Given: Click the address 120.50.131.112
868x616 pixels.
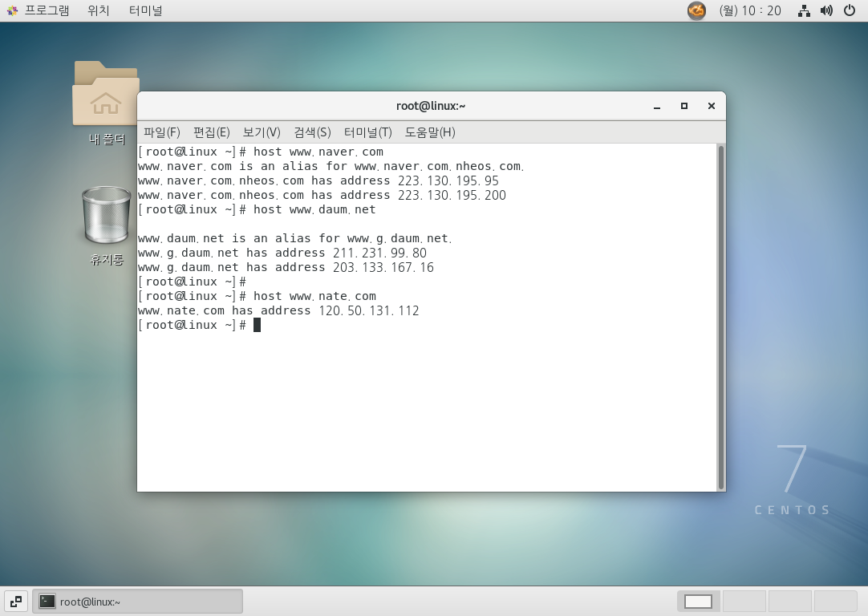Looking at the screenshot, I should click(x=369, y=310).
